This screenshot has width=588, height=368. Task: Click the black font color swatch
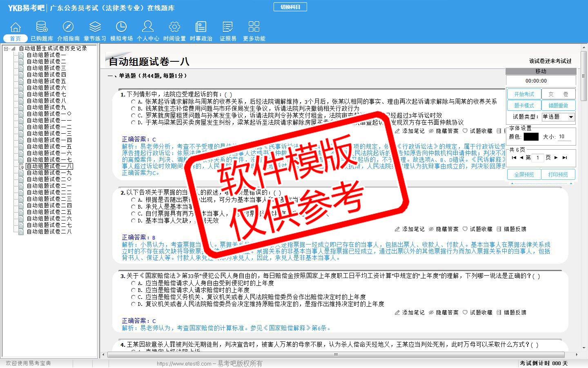point(531,137)
